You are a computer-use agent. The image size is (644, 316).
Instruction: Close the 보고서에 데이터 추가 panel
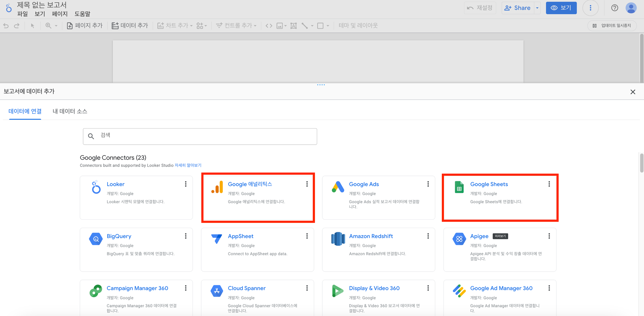(633, 92)
